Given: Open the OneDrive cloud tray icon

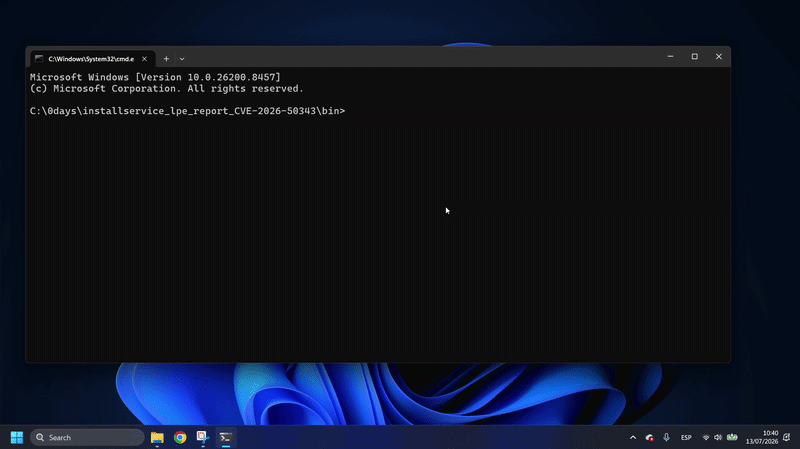Looking at the screenshot, I should 649,437.
